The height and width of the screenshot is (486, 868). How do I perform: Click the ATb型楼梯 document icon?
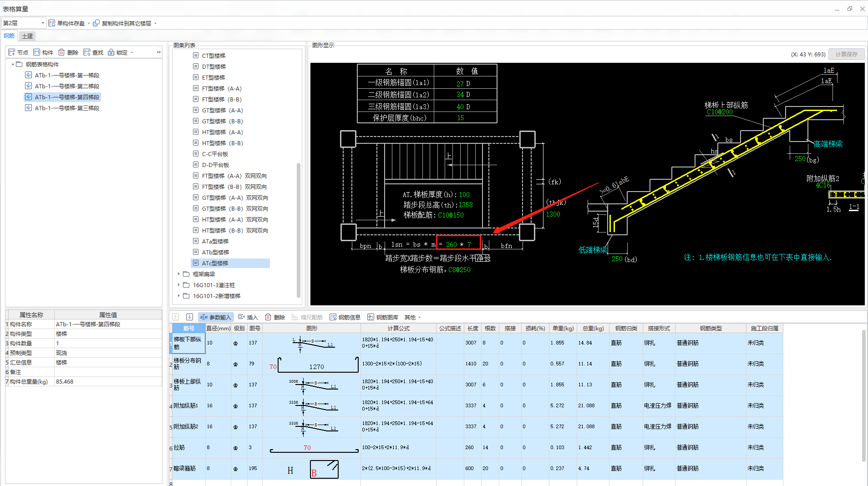pos(196,252)
